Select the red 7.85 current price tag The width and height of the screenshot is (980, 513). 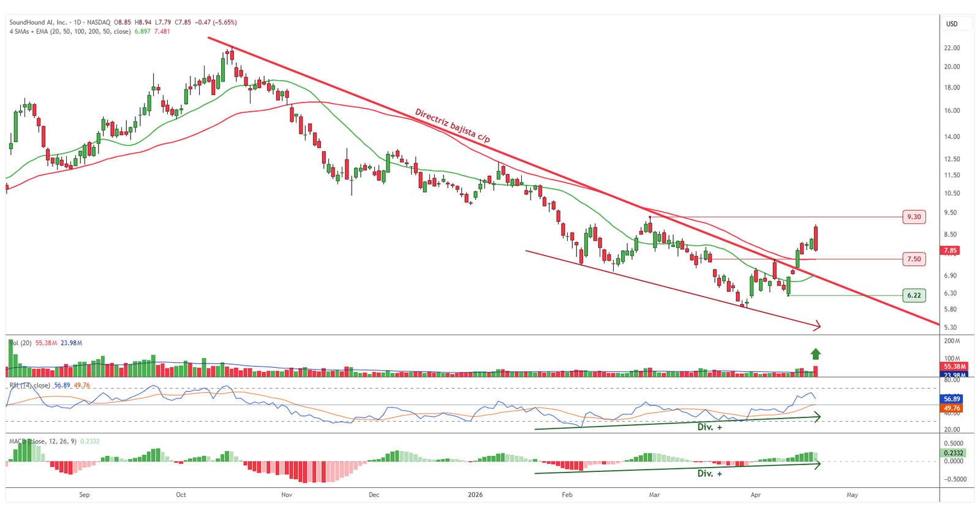pos(950,251)
